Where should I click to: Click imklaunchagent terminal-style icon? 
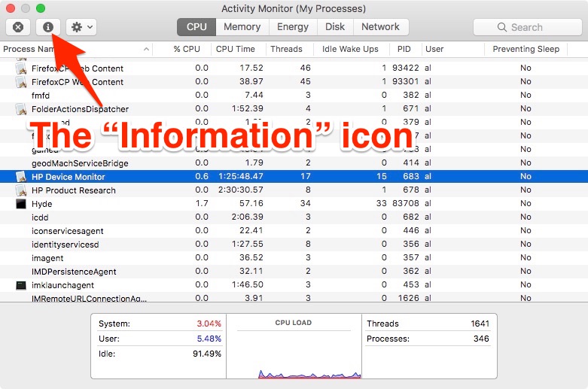[x=21, y=285]
